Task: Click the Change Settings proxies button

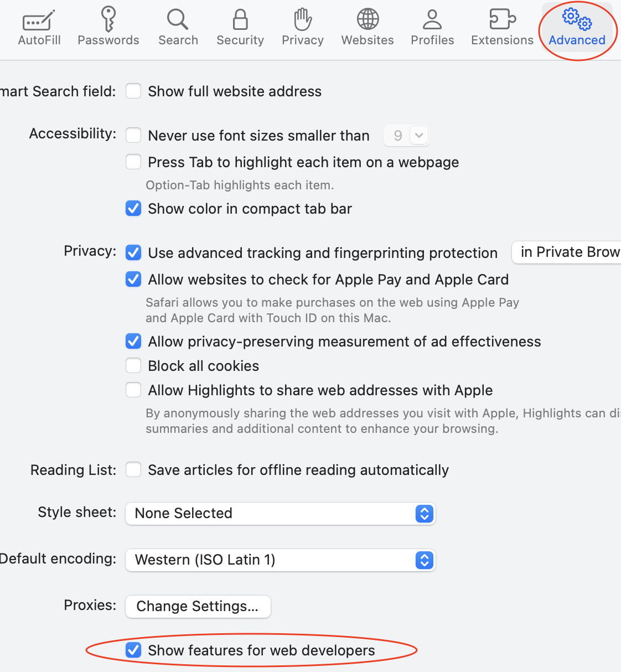Action: (x=198, y=606)
